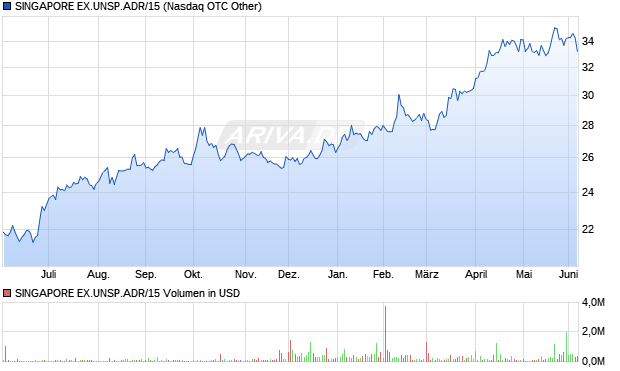620x371 pixels.
Task: Click the 'Nov.' month label
Action: point(246,274)
